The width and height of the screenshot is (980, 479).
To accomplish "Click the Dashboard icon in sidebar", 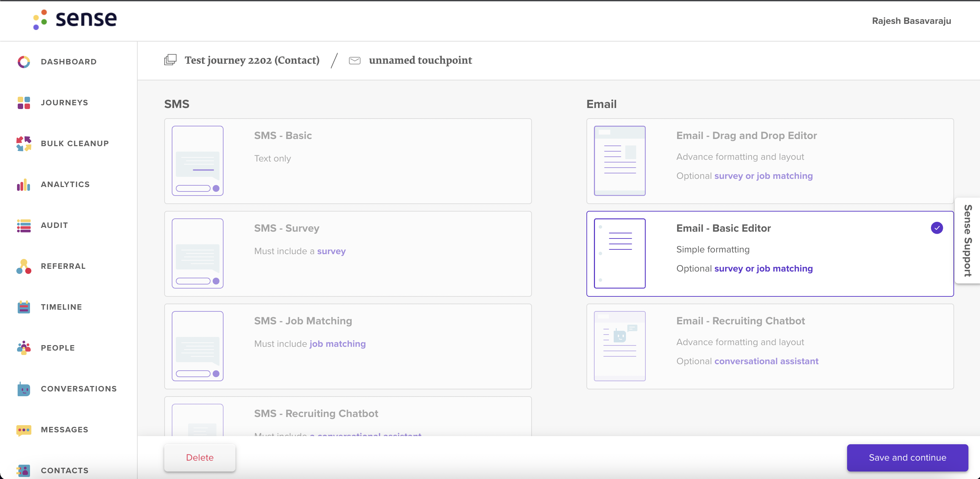I will [24, 61].
